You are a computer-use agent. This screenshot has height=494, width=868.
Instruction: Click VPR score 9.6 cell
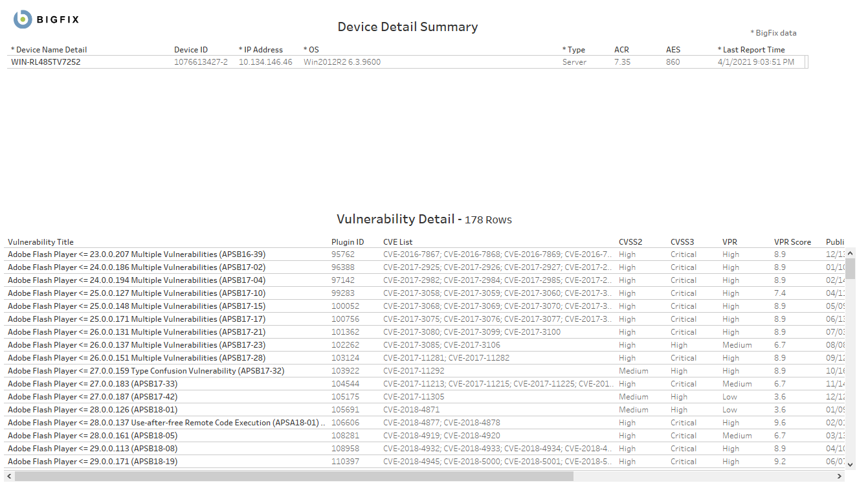tap(780, 423)
